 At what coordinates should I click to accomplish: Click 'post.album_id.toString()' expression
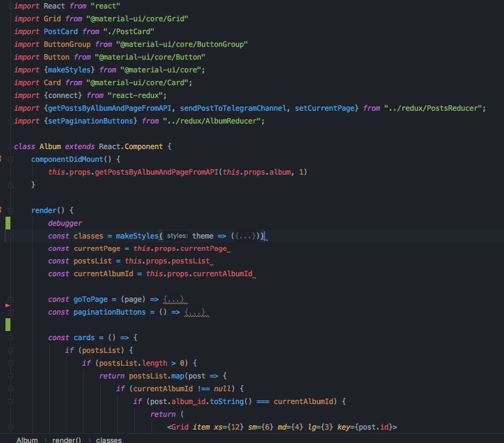coord(201,402)
